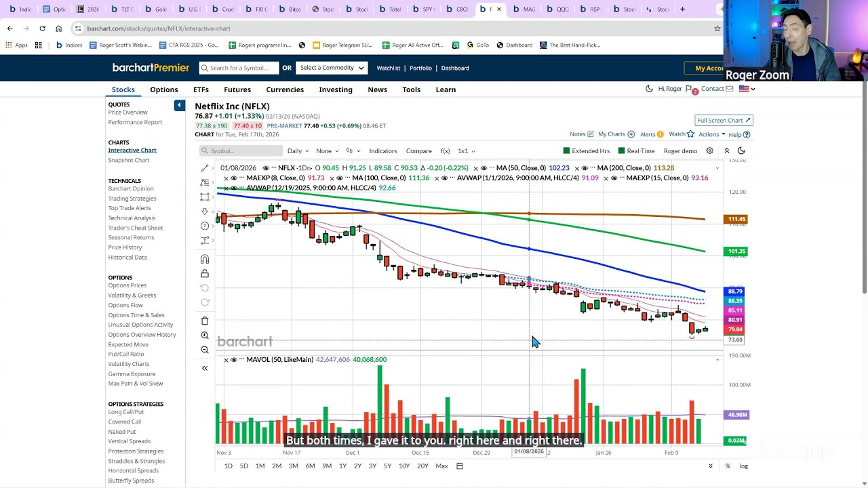The height and width of the screenshot is (488, 868).
Task: Reload the browser page
Action: pyautogui.click(x=42, y=28)
